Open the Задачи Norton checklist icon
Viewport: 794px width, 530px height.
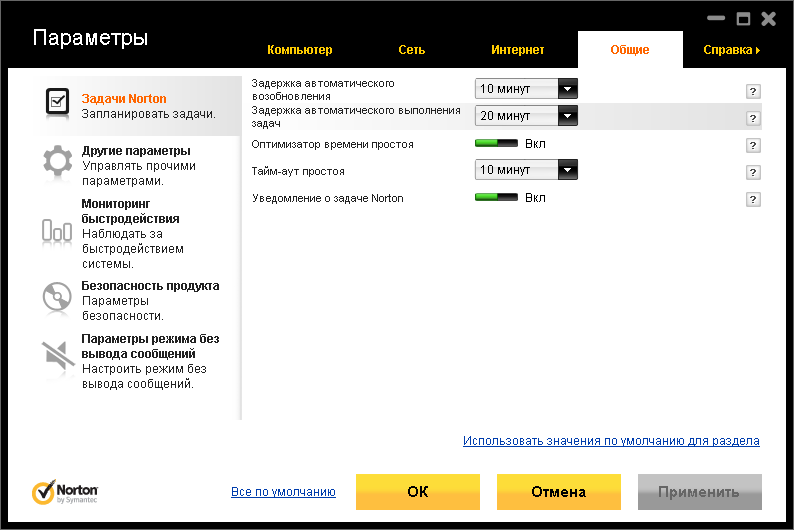tap(57, 102)
